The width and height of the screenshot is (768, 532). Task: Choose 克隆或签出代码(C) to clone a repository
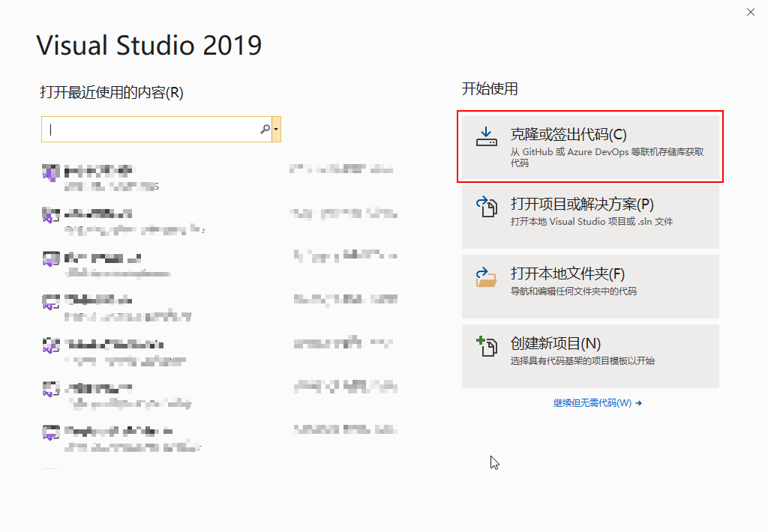pos(590,147)
